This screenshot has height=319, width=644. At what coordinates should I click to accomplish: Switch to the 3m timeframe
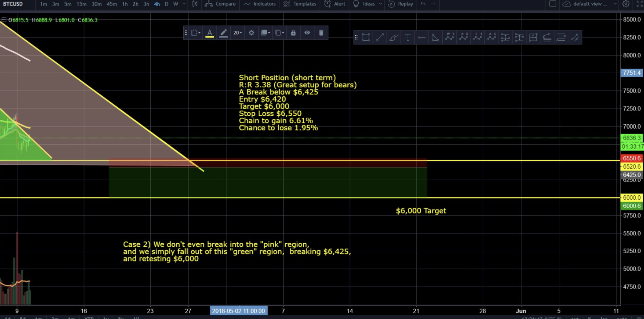click(x=55, y=4)
